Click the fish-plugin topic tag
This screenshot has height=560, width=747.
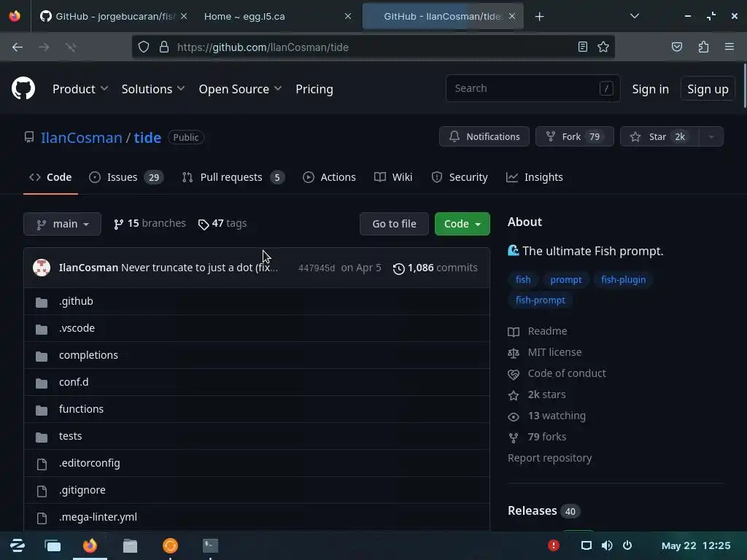(x=623, y=279)
